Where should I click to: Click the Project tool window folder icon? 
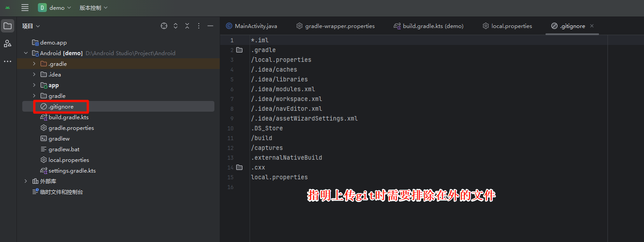(x=8, y=26)
